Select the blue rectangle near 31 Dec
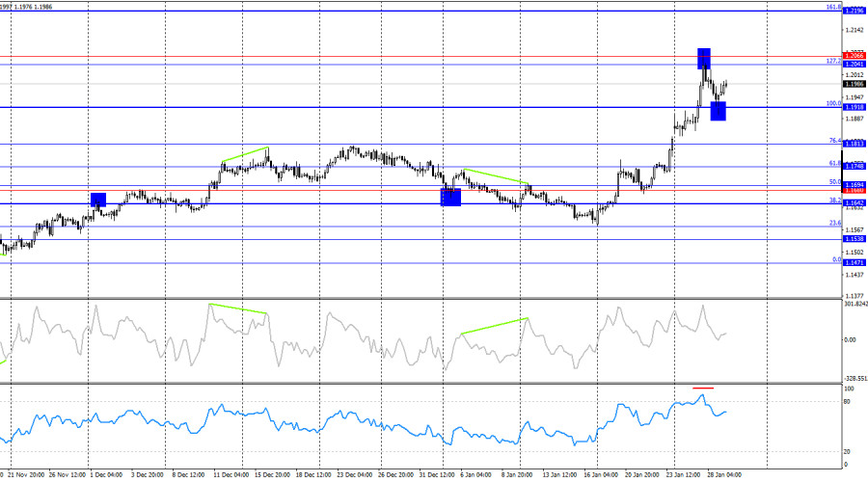This screenshot has height=482, width=868. point(450,197)
